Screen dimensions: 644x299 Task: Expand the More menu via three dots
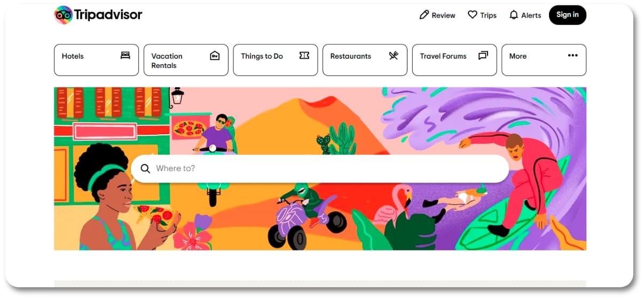click(x=573, y=56)
